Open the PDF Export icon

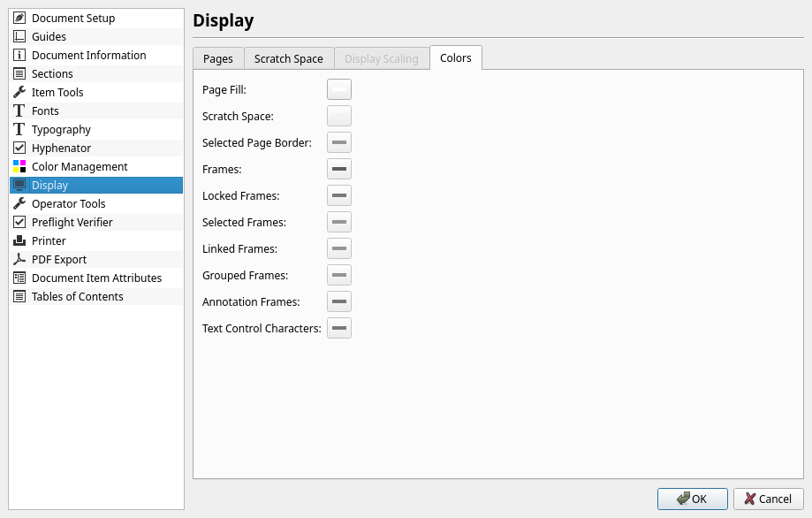coord(19,259)
